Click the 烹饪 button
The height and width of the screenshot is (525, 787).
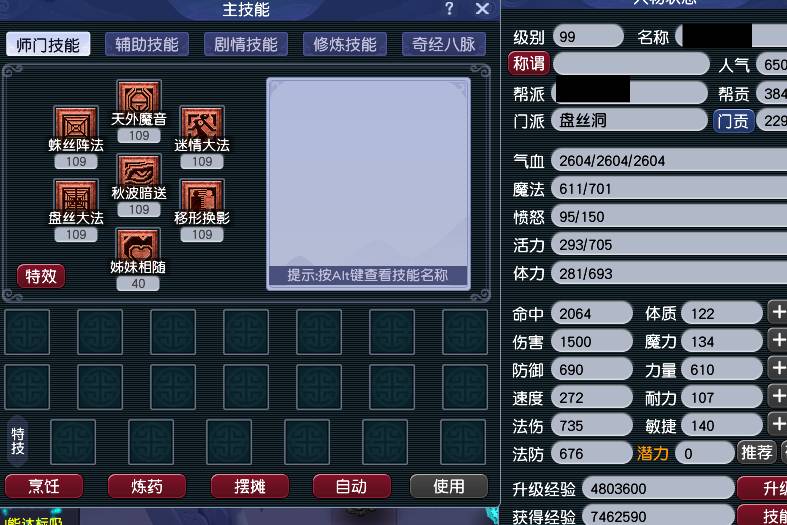click(44, 486)
